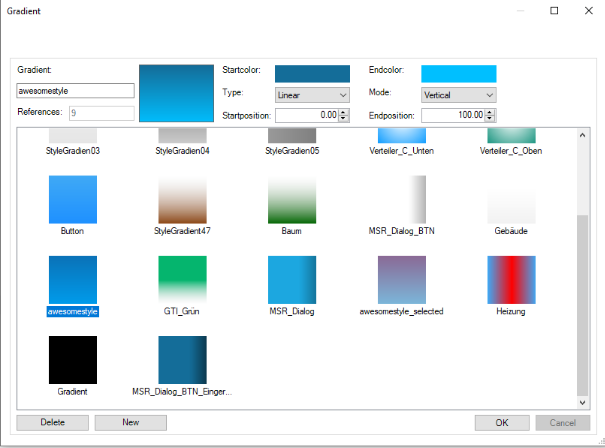The width and height of the screenshot is (605, 448).
Task: Click the gradient list scrollbar thumb
Action: point(582,305)
